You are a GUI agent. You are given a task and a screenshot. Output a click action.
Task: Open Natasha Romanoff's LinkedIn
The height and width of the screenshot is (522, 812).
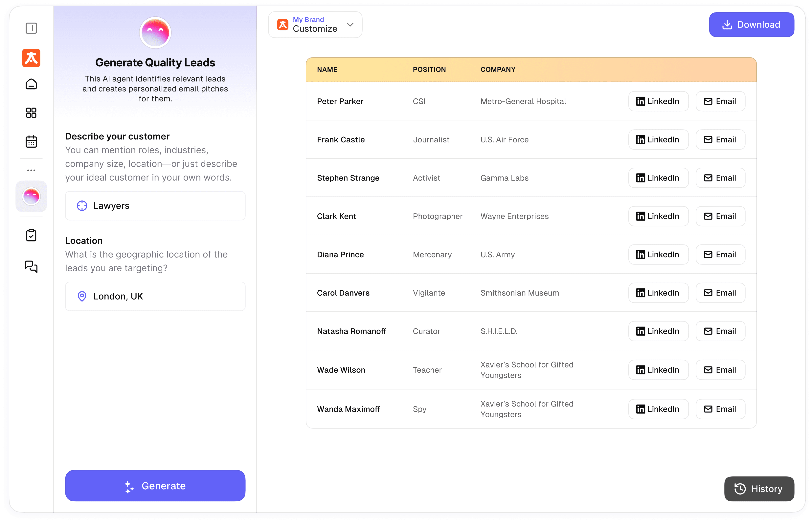[658, 331]
